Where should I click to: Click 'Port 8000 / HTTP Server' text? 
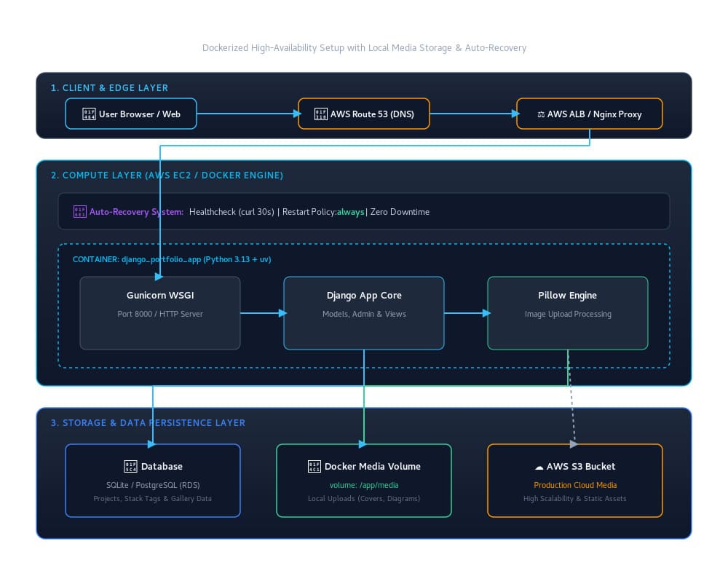pos(160,314)
